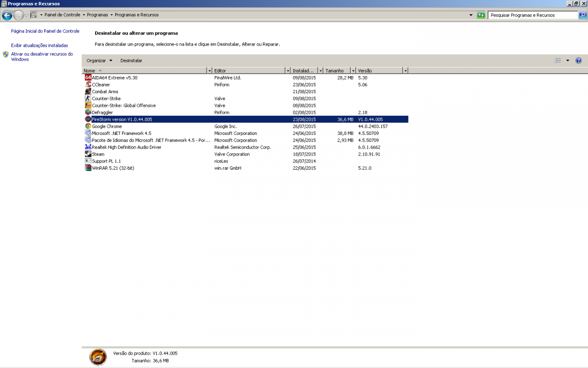Open Página Inicial do Painel de Controle
Viewport: 588px width, 368px height.
pos(45,31)
